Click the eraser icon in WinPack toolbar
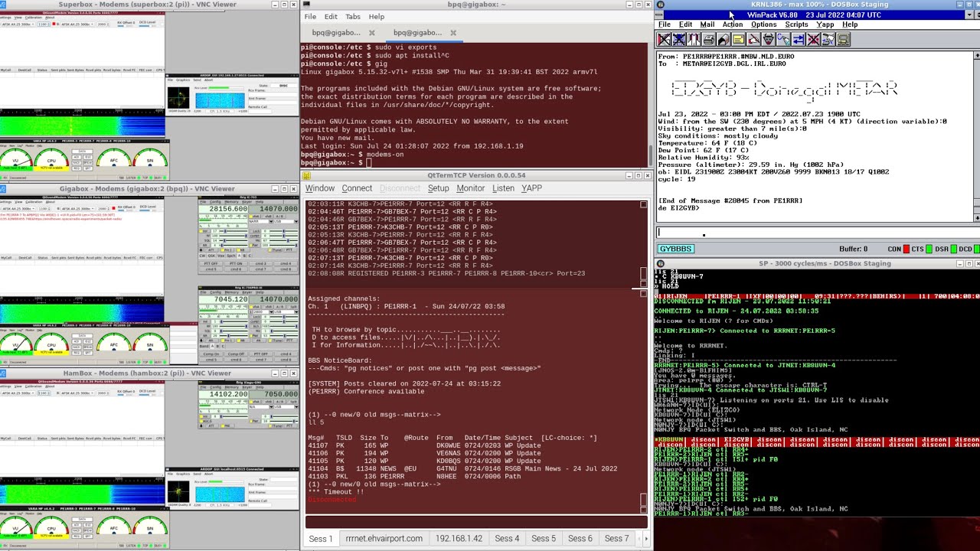980x551 pixels. click(724, 39)
